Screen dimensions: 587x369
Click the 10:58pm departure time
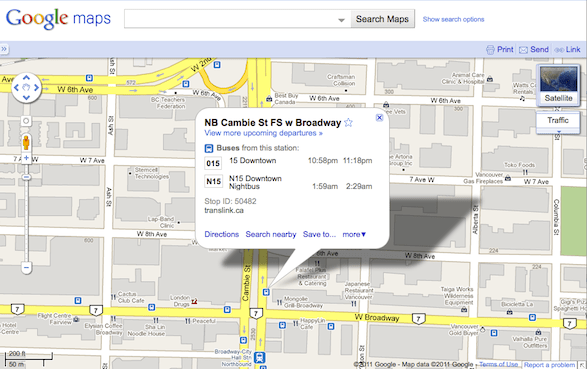click(323, 161)
